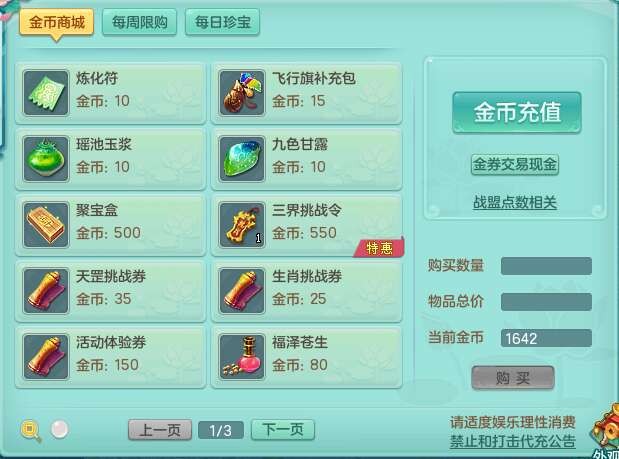The width and height of the screenshot is (619, 459).
Task: Select the 金币商城 tab
Action: click(56, 23)
